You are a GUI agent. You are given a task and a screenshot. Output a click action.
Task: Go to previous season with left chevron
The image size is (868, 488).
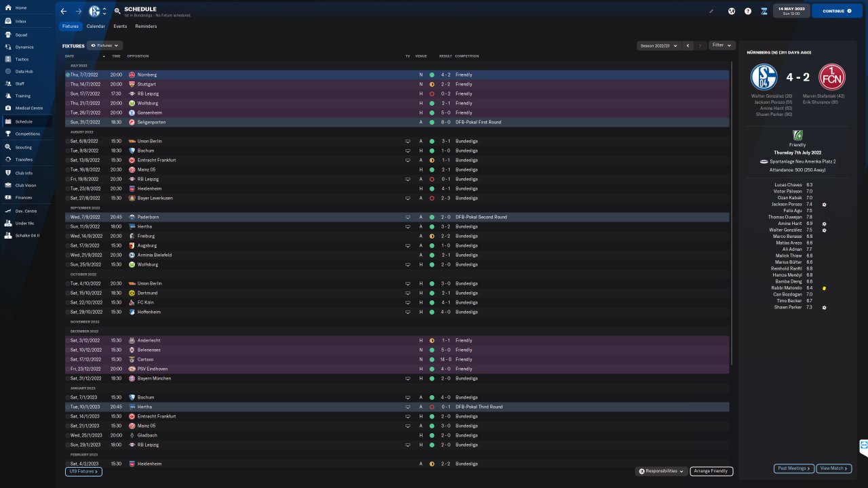pyautogui.click(x=688, y=45)
